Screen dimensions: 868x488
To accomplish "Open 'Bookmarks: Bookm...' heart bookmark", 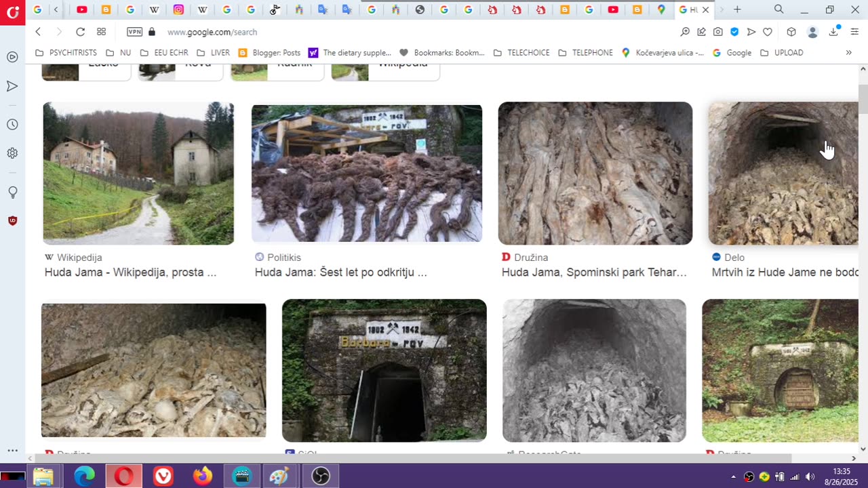I will pyautogui.click(x=441, y=52).
